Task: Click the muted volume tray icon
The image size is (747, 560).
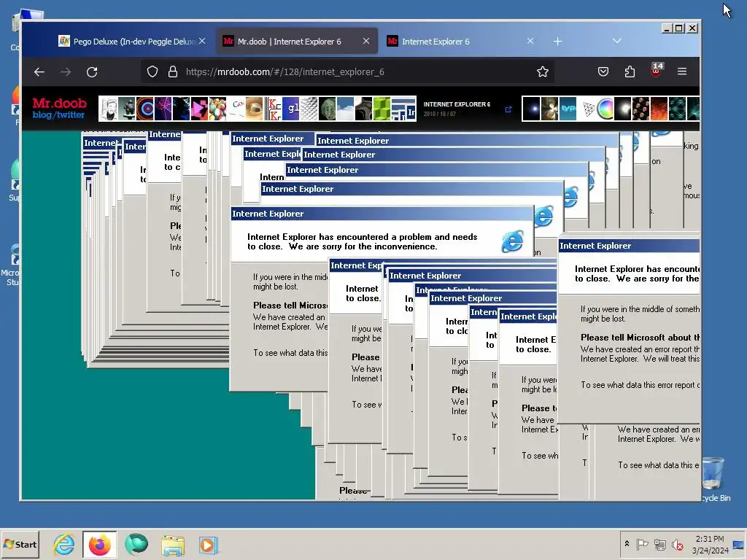Action: (677, 544)
